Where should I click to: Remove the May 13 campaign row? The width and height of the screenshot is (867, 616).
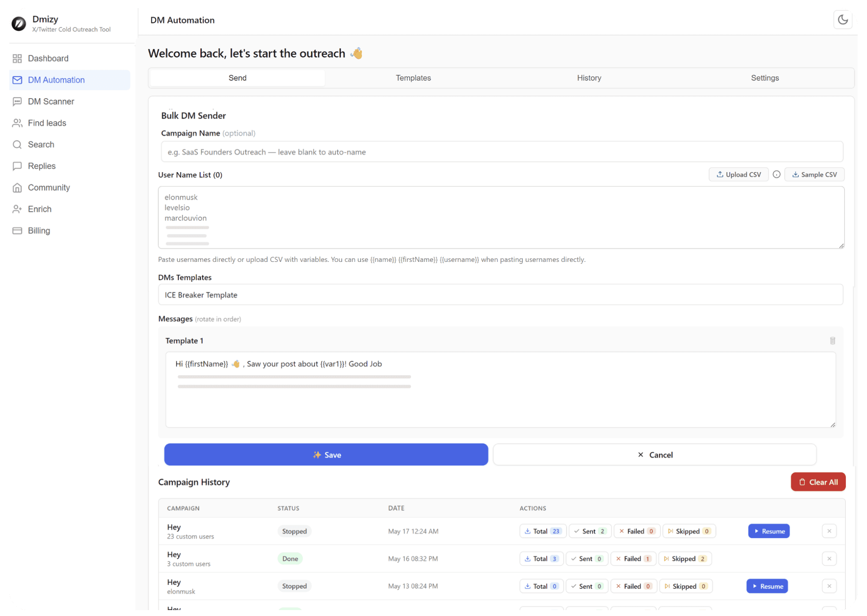click(829, 586)
